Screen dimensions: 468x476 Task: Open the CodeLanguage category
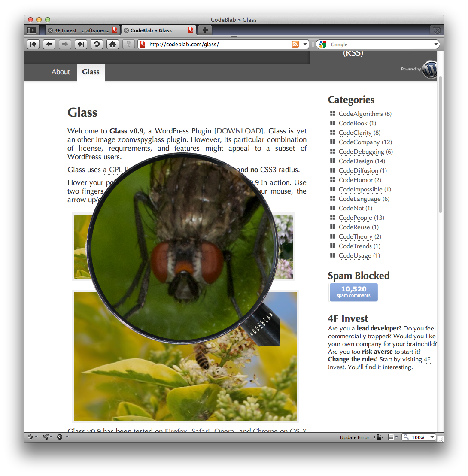coord(359,199)
